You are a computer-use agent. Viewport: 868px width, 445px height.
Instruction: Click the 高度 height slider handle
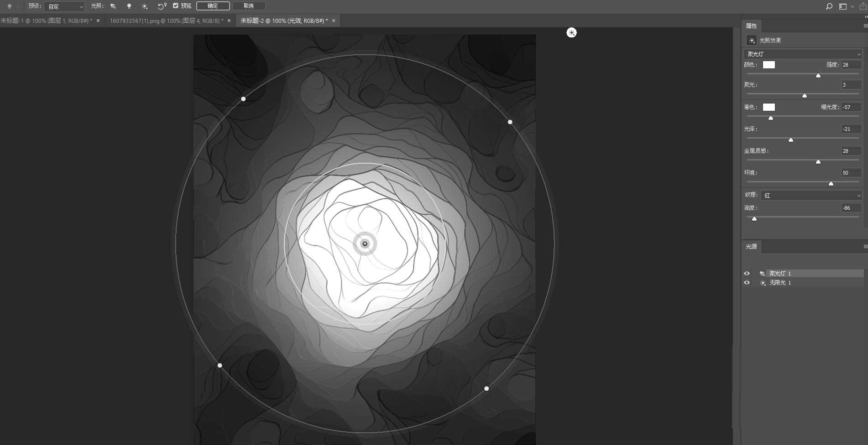click(x=754, y=218)
